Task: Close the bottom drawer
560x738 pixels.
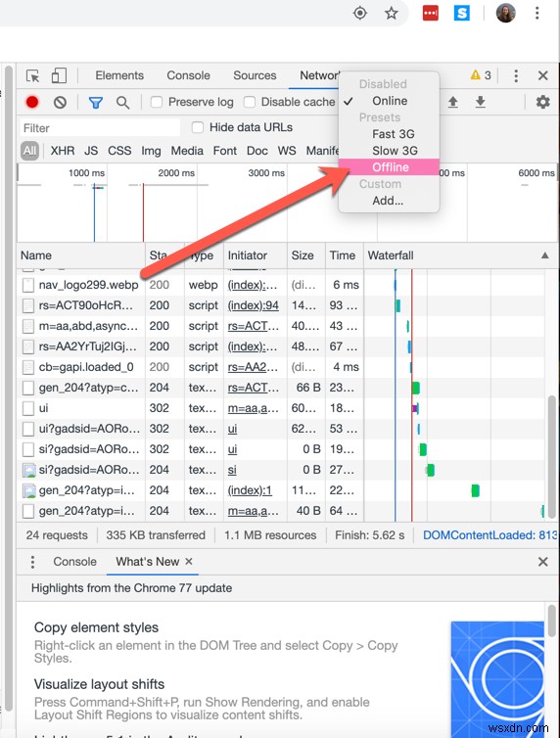Action: 542,562
